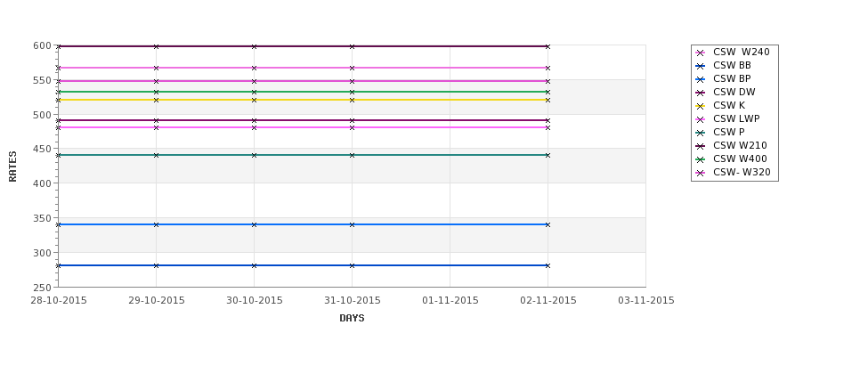Select the CSW- W320 legend label

tap(742, 172)
